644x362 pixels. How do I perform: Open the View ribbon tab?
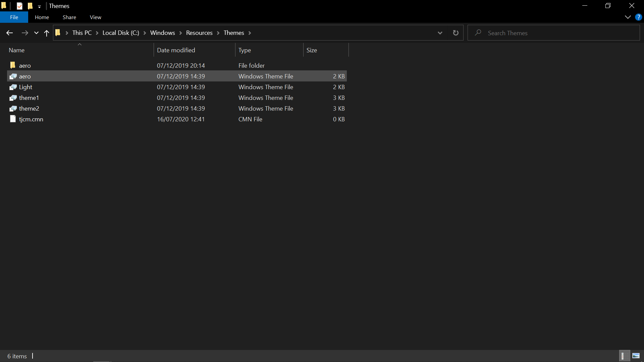(x=95, y=17)
